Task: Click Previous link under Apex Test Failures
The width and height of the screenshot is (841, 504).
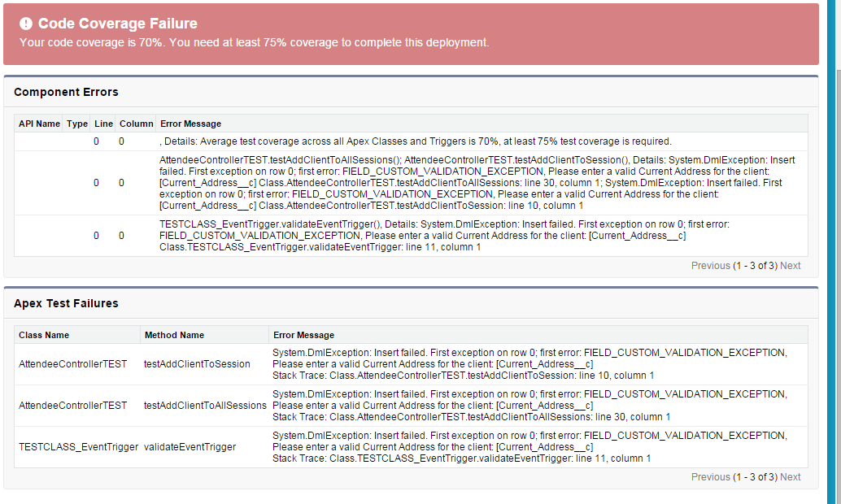Action: tap(710, 477)
